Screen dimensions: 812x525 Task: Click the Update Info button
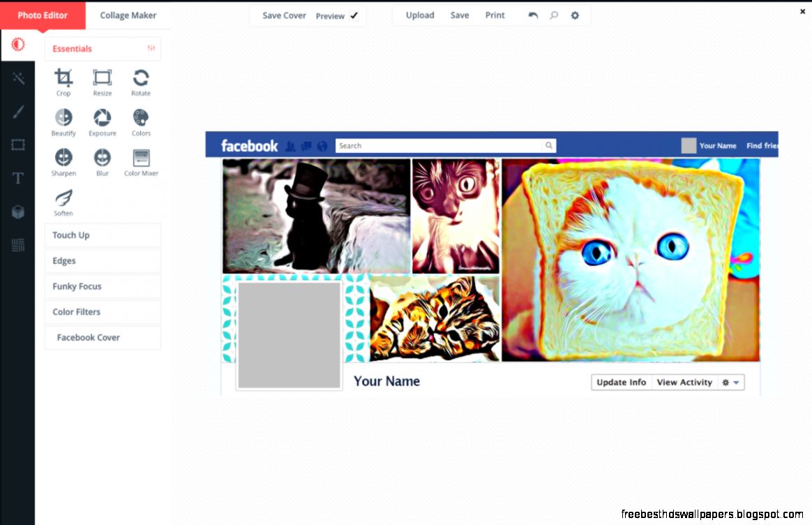tap(622, 383)
